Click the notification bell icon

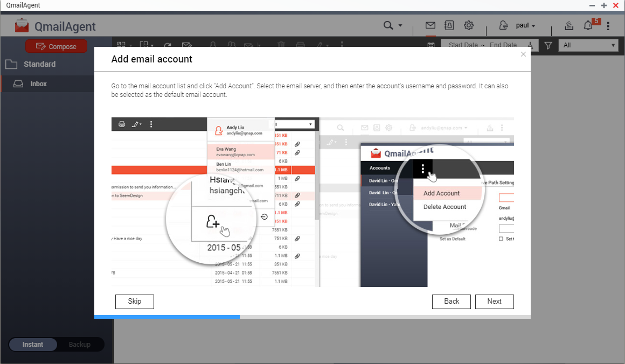(x=588, y=26)
